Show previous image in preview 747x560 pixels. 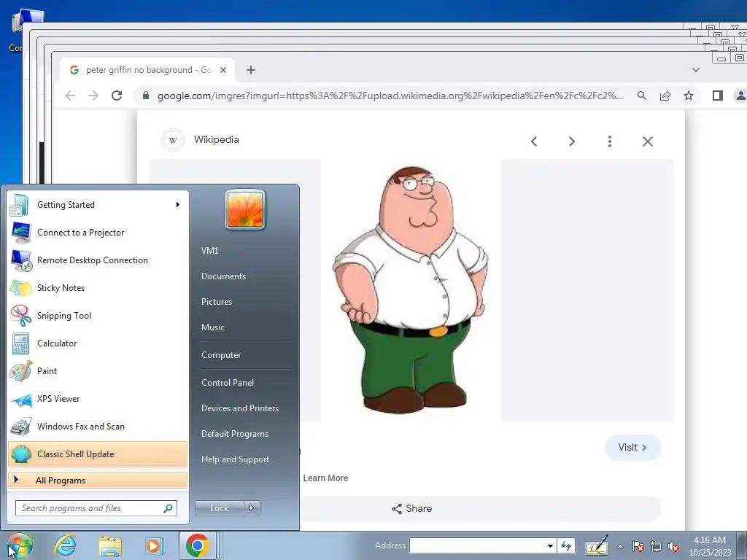click(x=534, y=141)
